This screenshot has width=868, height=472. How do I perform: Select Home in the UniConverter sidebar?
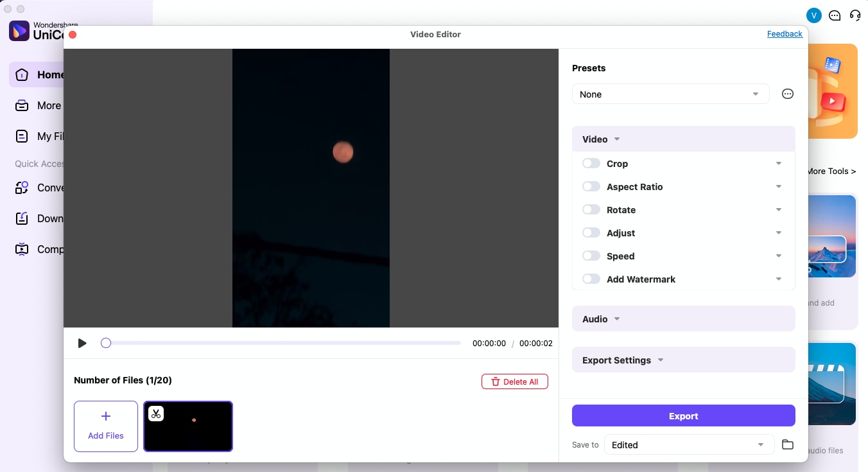pos(37,74)
